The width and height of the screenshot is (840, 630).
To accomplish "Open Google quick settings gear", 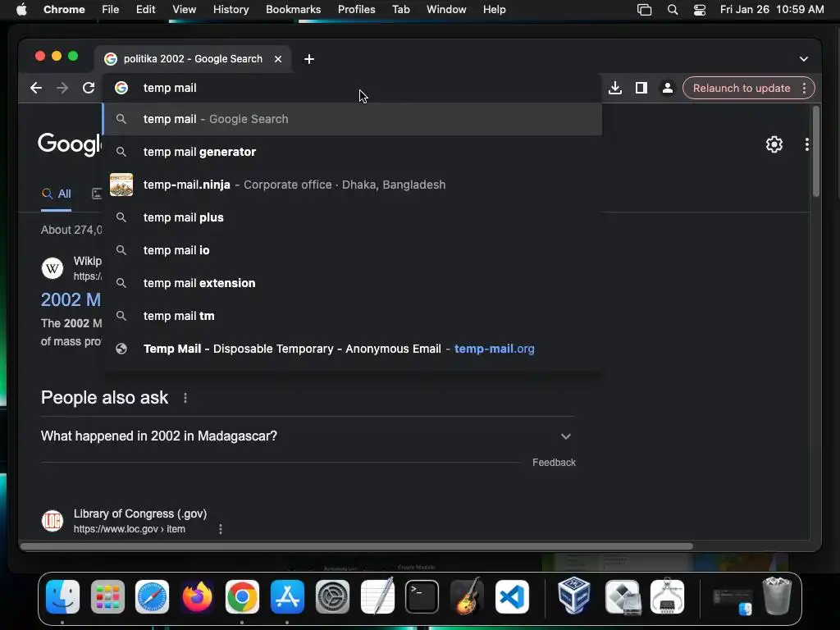I will pos(774,144).
